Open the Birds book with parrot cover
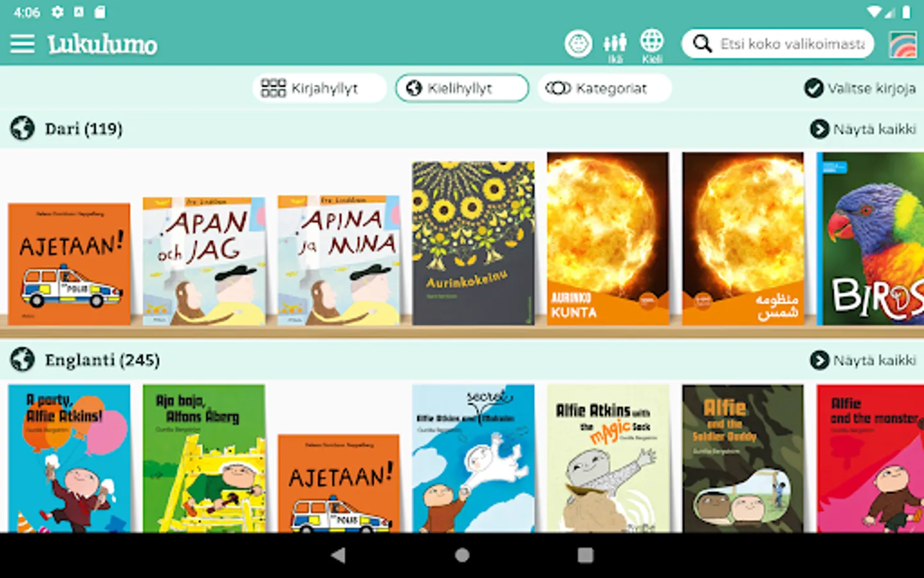The width and height of the screenshot is (924, 578). click(871, 238)
